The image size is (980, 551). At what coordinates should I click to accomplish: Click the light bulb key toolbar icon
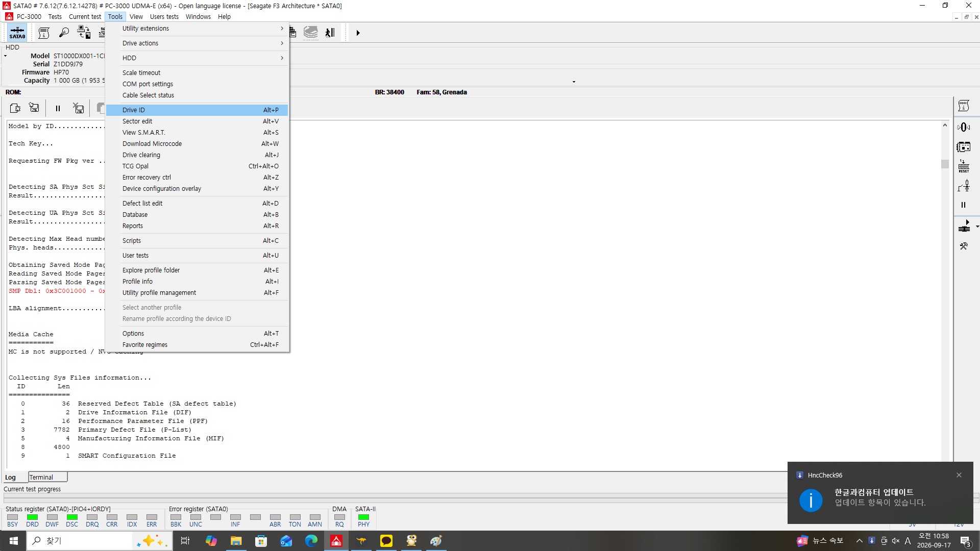tap(64, 33)
